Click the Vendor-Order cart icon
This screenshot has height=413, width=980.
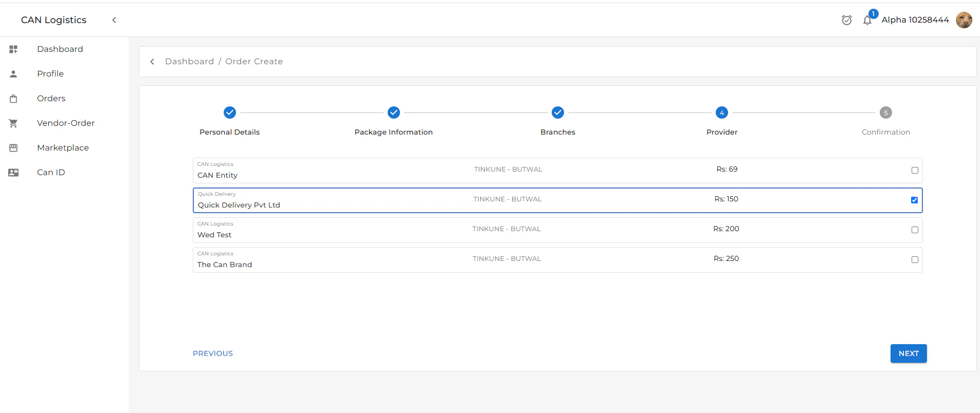tap(13, 123)
